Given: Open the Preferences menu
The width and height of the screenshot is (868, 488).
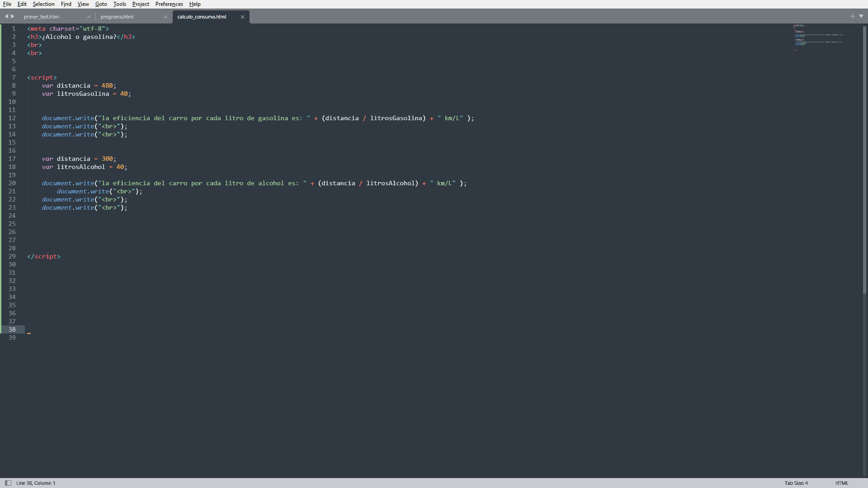Looking at the screenshot, I should coord(169,4).
